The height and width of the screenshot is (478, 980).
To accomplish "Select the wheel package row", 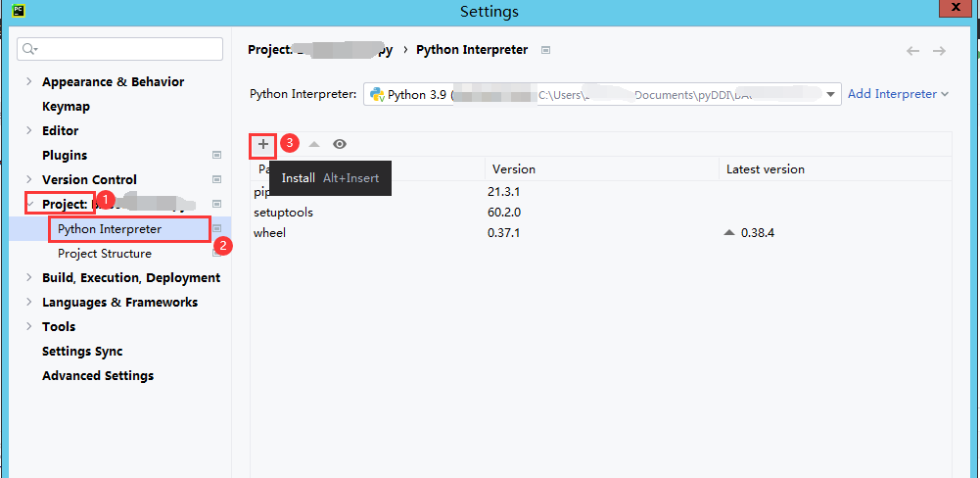I will point(600,233).
